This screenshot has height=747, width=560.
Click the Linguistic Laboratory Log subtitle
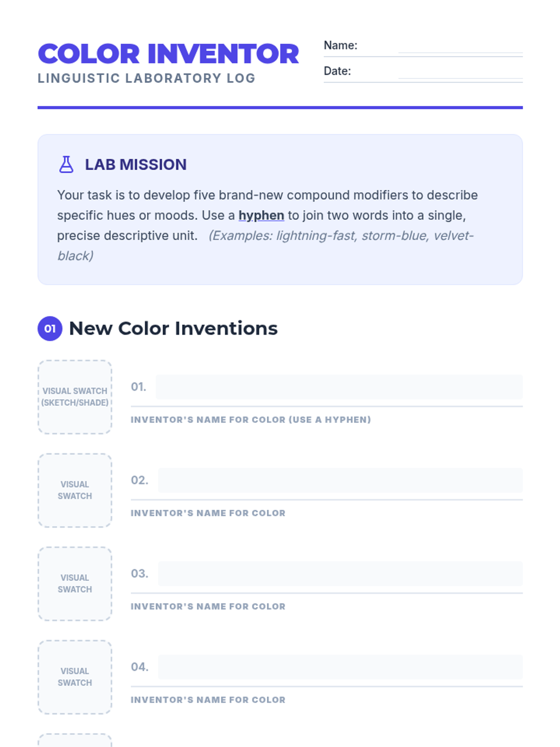click(x=147, y=78)
